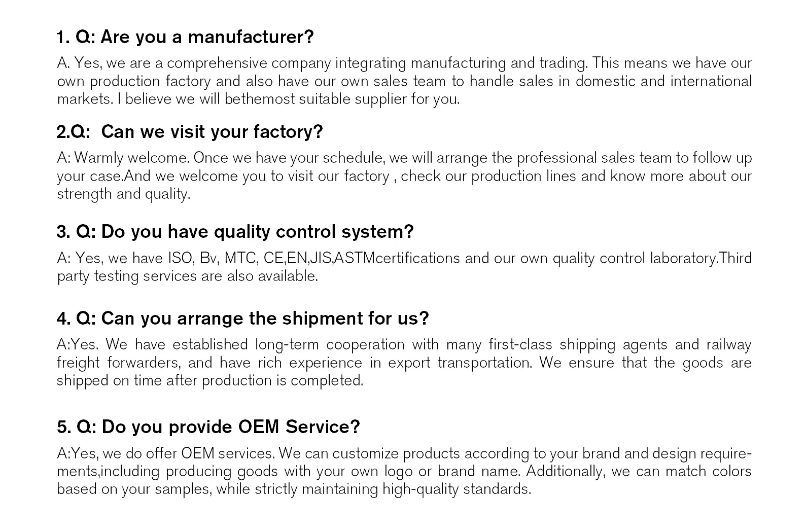This screenshot has width=806, height=532.
Task: Select the "Can we visit your factory?" heading
Action: 212,132
